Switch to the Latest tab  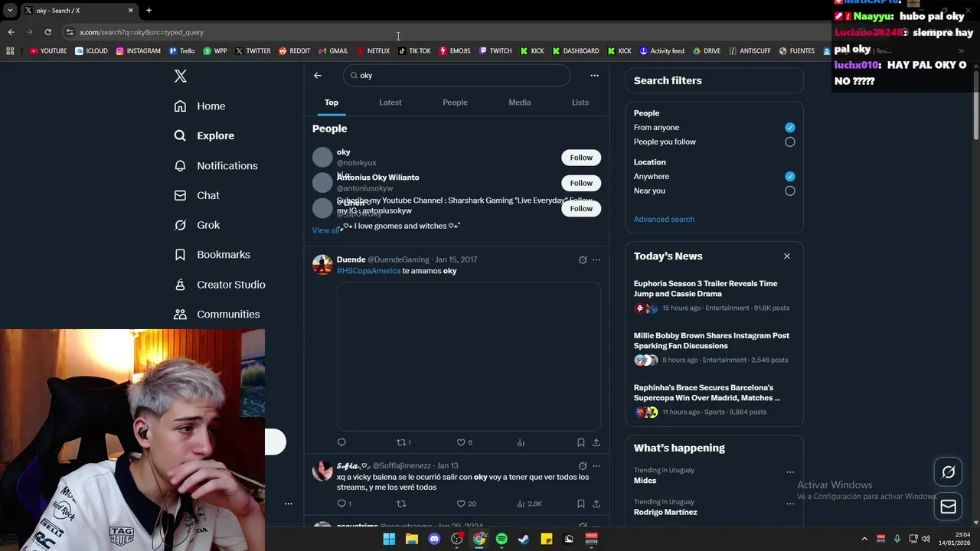pos(390,103)
